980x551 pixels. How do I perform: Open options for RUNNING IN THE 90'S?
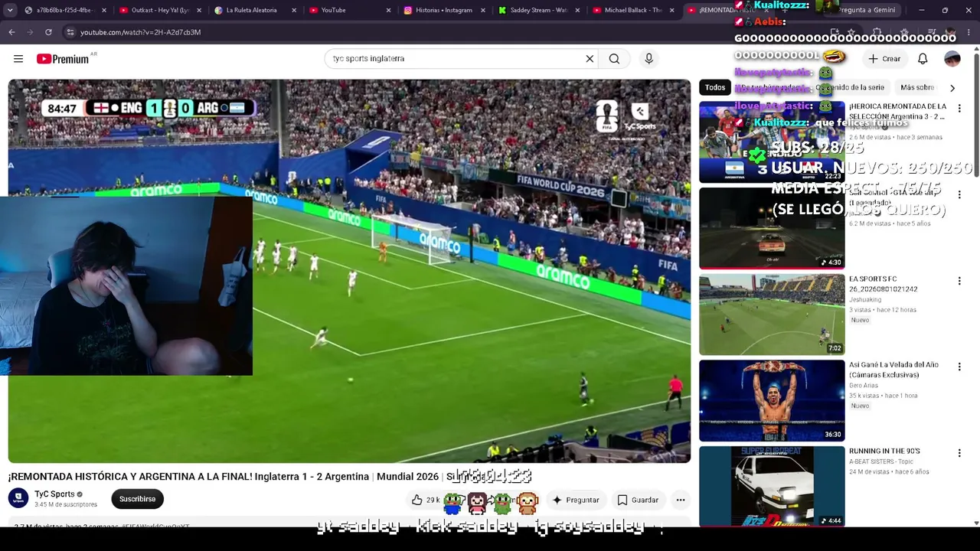[x=959, y=453]
